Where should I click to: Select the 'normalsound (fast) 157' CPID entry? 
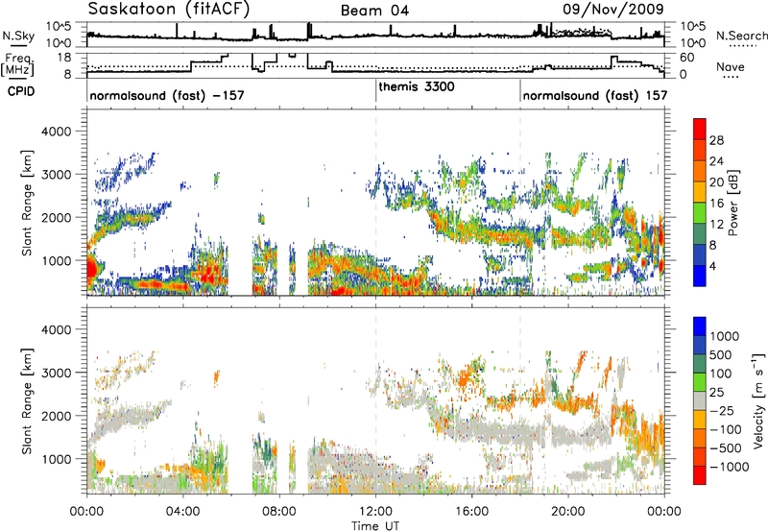595,95
